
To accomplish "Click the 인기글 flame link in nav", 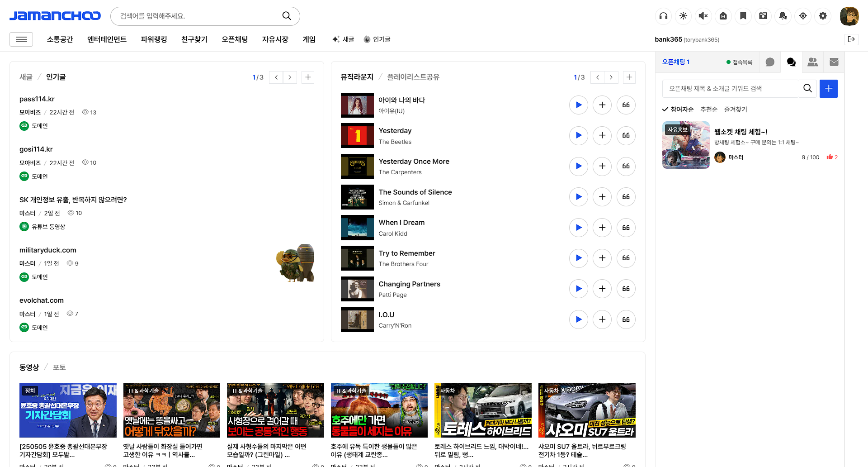I will [377, 39].
